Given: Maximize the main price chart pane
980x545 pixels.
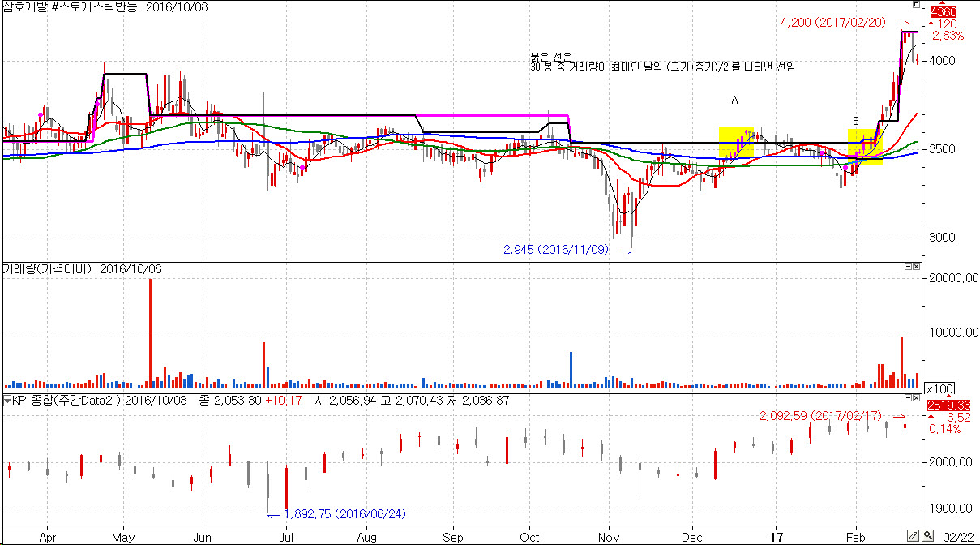Looking at the screenshot, I should click(x=917, y=4).
